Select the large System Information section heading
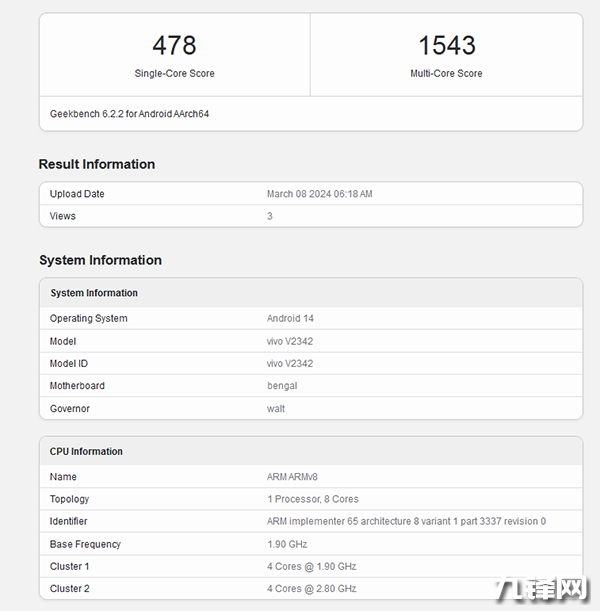This screenshot has width=600, height=611. point(100,260)
